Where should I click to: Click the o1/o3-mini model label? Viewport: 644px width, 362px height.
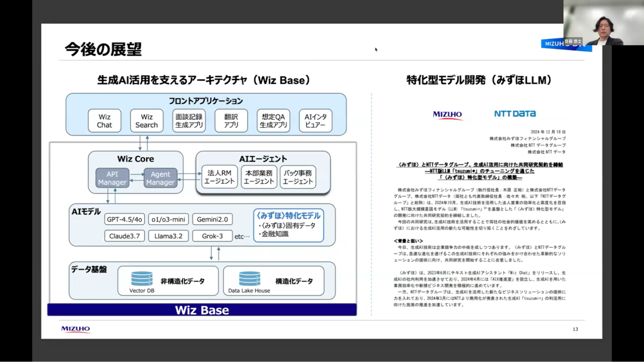[x=168, y=219]
